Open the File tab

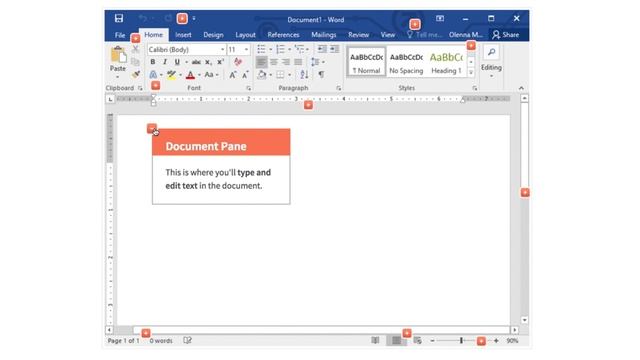pyautogui.click(x=120, y=35)
